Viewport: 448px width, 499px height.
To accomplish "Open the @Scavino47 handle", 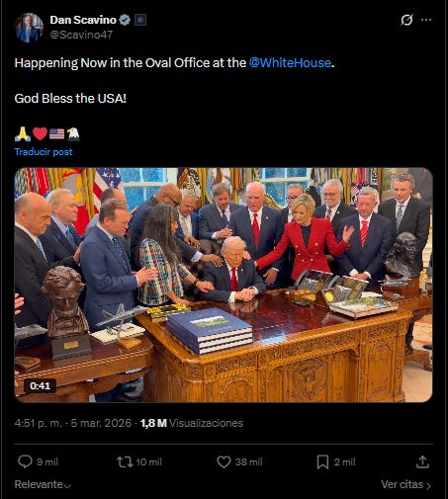I will [x=81, y=35].
